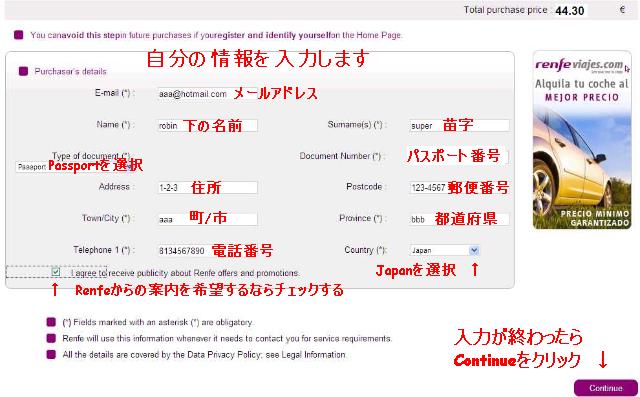Click the Document Number input field

pos(458,156)
